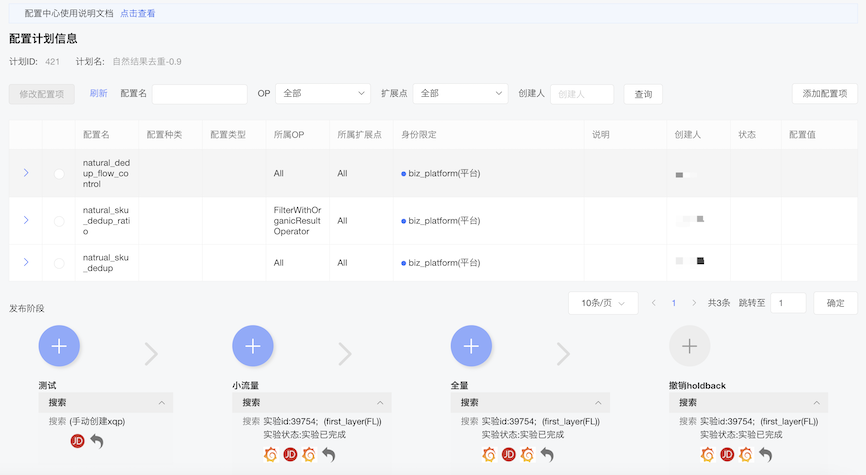This screenshot has height=475, width=866.
Task: Open the JD icon in 撤销holdback stage
Action: point(727,454)
